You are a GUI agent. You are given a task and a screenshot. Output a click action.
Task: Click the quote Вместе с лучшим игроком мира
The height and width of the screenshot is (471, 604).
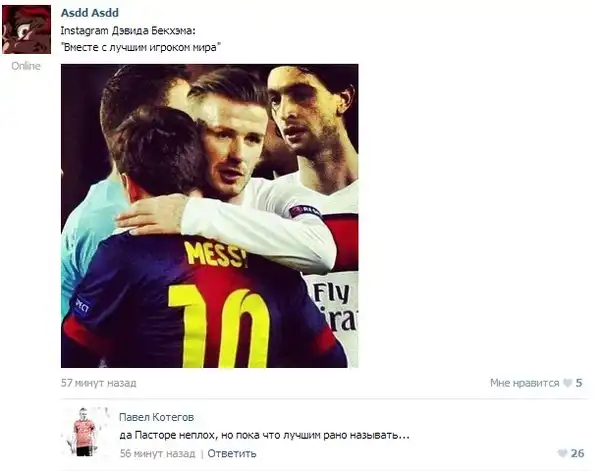click(x=141, y=48)
